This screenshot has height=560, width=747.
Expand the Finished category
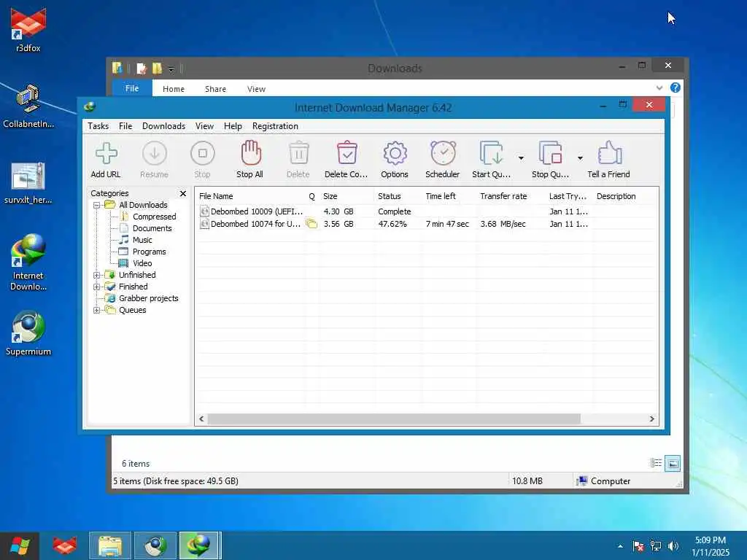point(97,287)
